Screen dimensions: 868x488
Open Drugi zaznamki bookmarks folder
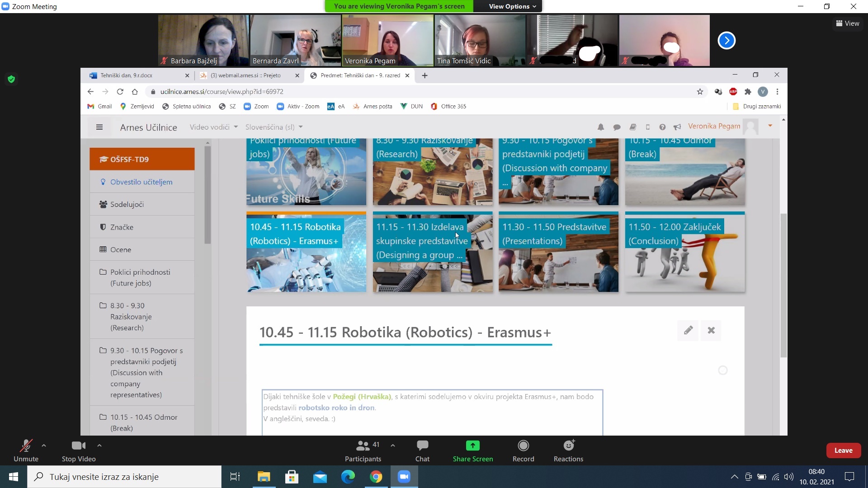tap(756, 107)
